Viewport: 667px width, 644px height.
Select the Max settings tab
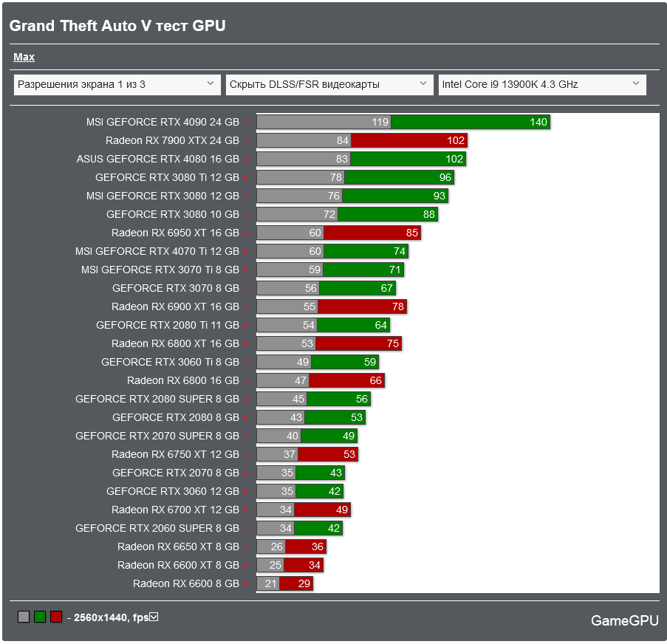[24, 57]
